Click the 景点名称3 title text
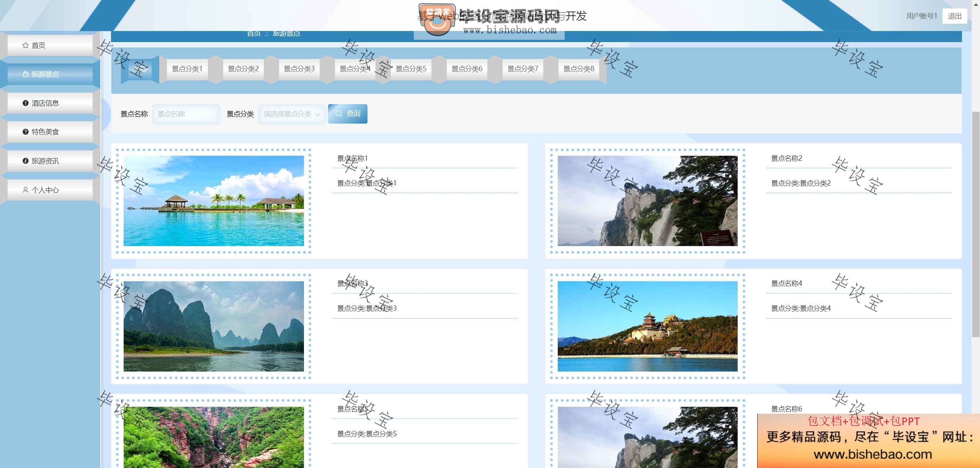Image resolution: width=980 pixels, height=468 pixels. tap(352, 284)
